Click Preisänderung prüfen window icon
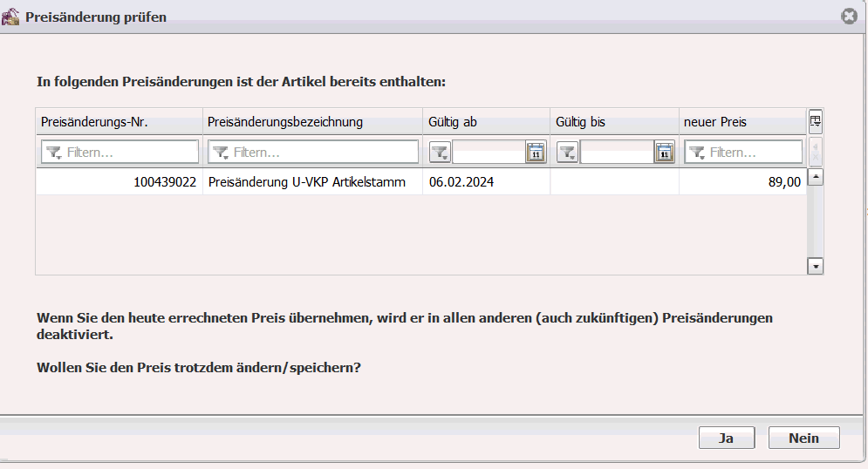The height and width of the screenshot is (469, 868). [x=10, y=17]
